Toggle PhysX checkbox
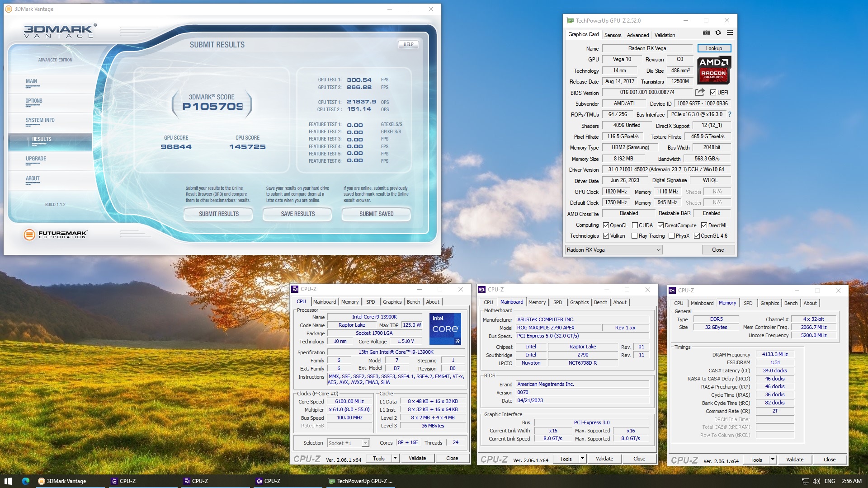This screenshot has width=868, height=488. [671, 235]
